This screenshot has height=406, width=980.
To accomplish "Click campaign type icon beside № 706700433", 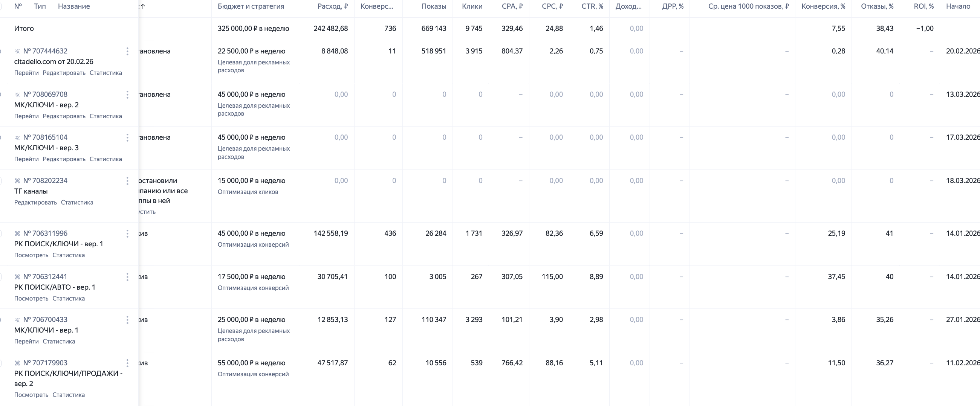I will [x=17, y=320].
